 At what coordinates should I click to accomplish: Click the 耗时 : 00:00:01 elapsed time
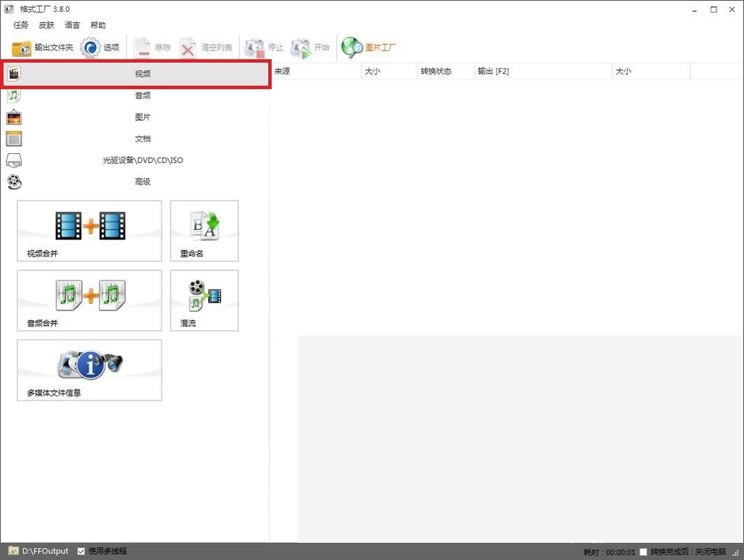(x=609, y=553)
